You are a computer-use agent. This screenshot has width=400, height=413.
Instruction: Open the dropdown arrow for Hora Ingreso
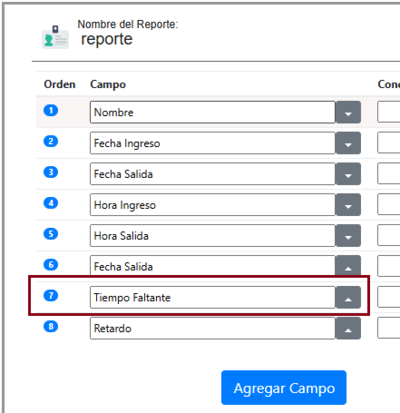pyautogui.click(x=348, y=205)
